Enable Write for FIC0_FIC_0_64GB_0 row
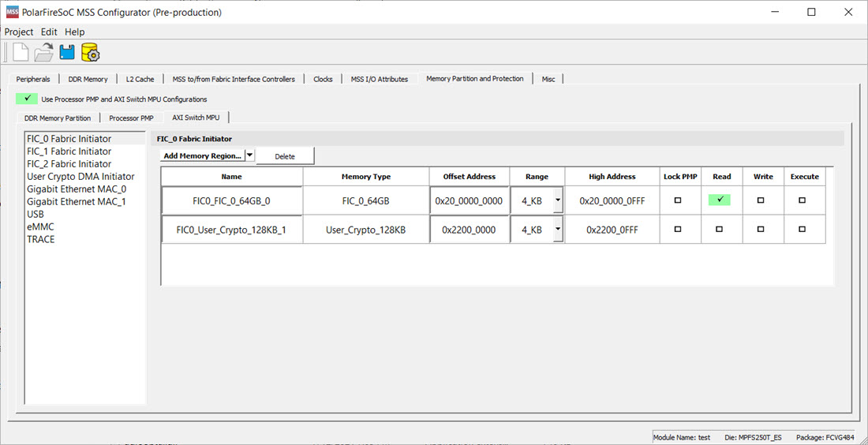Screen dimensions: 868x445 click(x=761, y=200)
